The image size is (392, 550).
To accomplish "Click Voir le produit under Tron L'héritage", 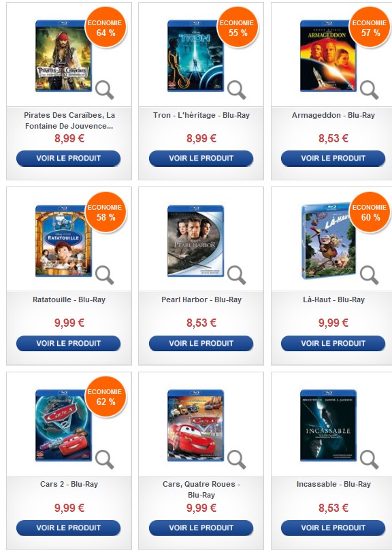I will pyautogui.click(x=201, y=158).
